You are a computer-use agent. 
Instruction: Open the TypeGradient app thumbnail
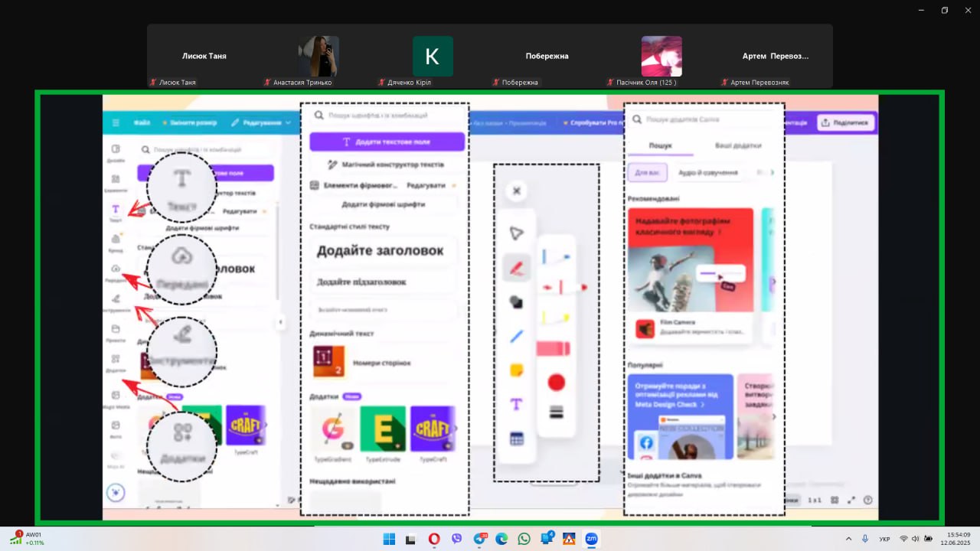(333, 430)
